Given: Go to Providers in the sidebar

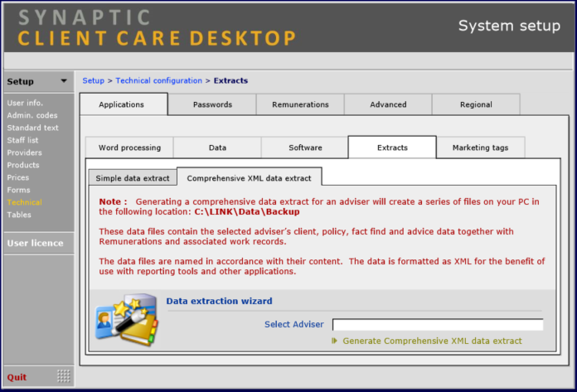Looking at the screenshot, I should click(24, 152).
